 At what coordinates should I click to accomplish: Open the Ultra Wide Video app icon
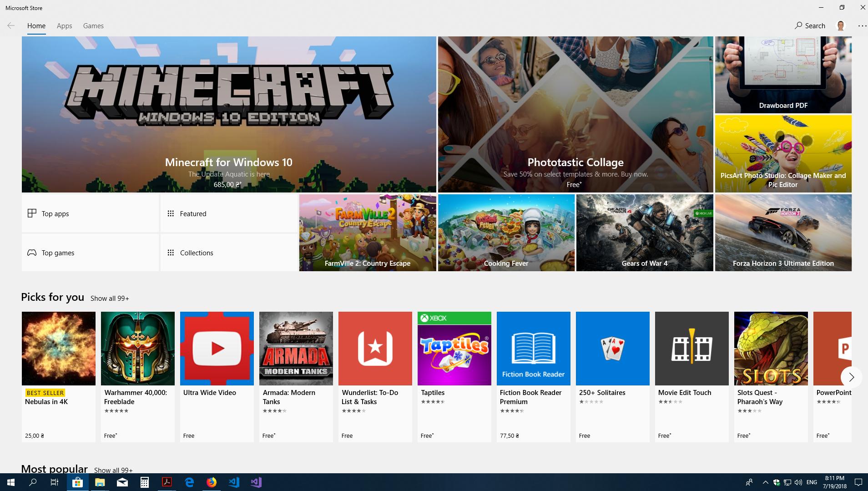click(217, 349)
